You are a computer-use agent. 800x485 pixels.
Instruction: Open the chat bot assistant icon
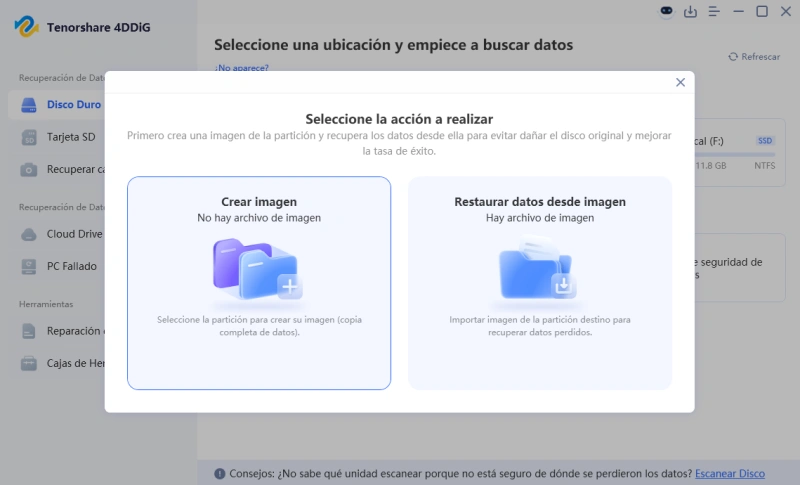(x=666, y=11)
